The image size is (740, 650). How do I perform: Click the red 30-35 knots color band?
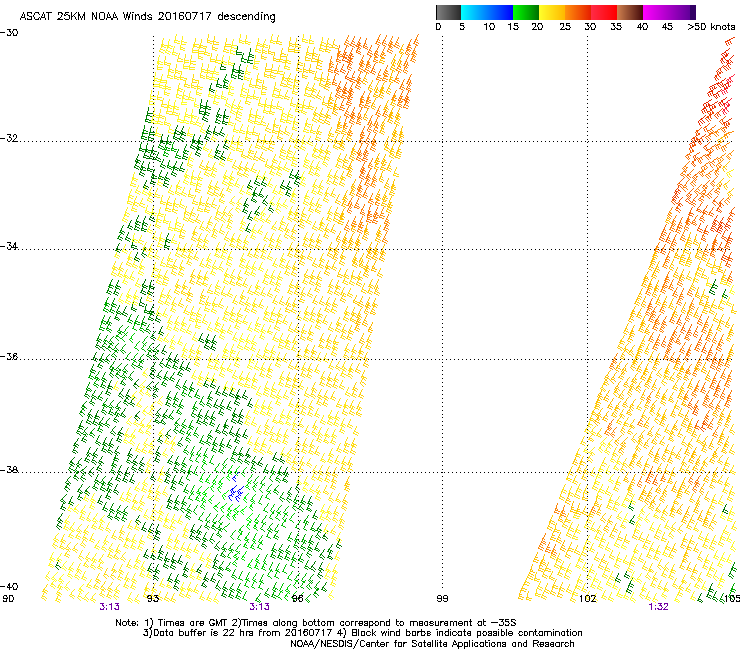[604, 12]
